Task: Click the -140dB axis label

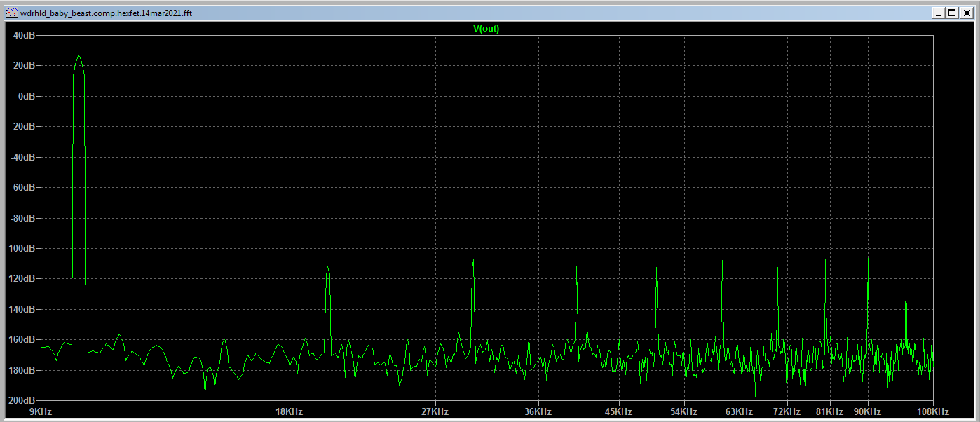Action: [21, 310]
